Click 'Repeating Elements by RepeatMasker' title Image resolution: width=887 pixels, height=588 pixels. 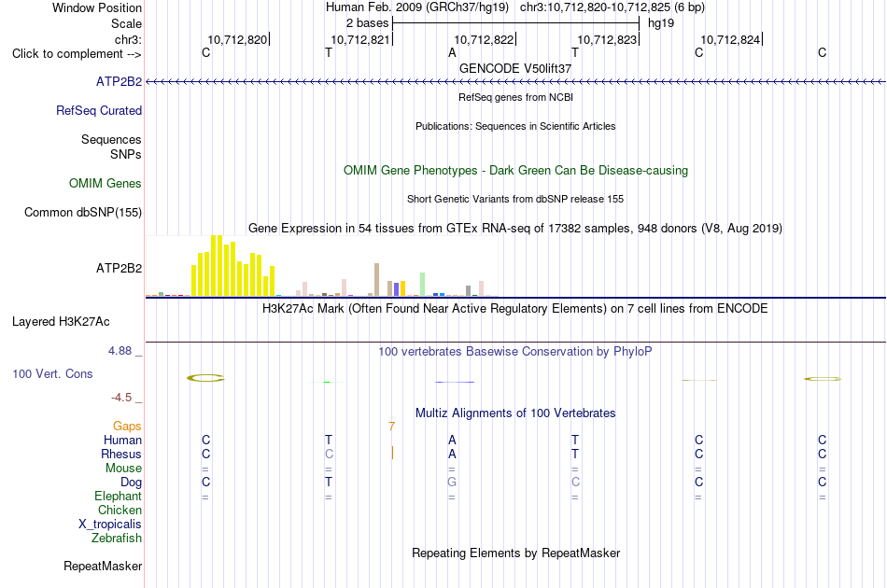(515, 553)
